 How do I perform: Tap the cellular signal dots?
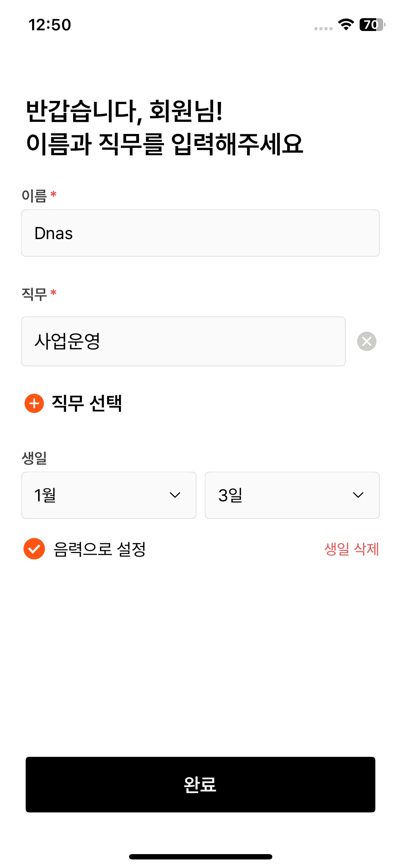[323, 29]
